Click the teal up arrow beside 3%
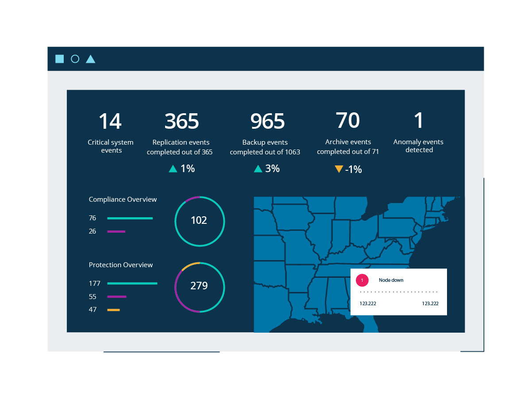Image resolution: width=532 pixels, height=399 pixels. tap(258, 169)
